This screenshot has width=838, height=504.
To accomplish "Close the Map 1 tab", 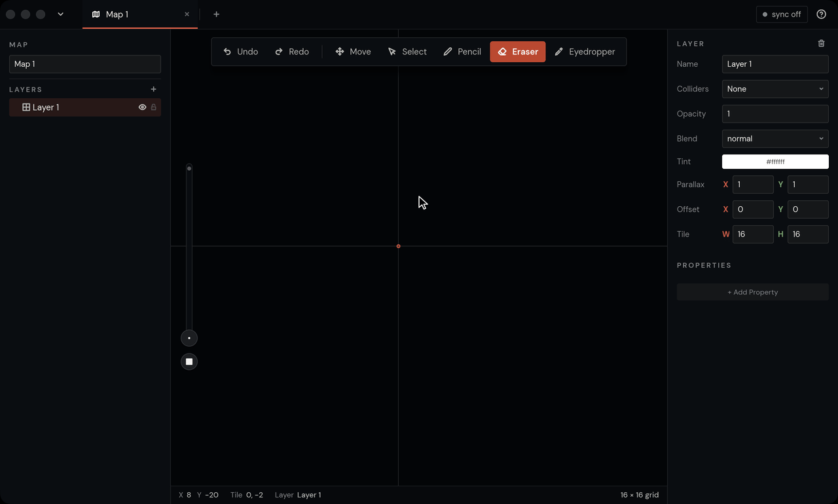I will (187, 14).
